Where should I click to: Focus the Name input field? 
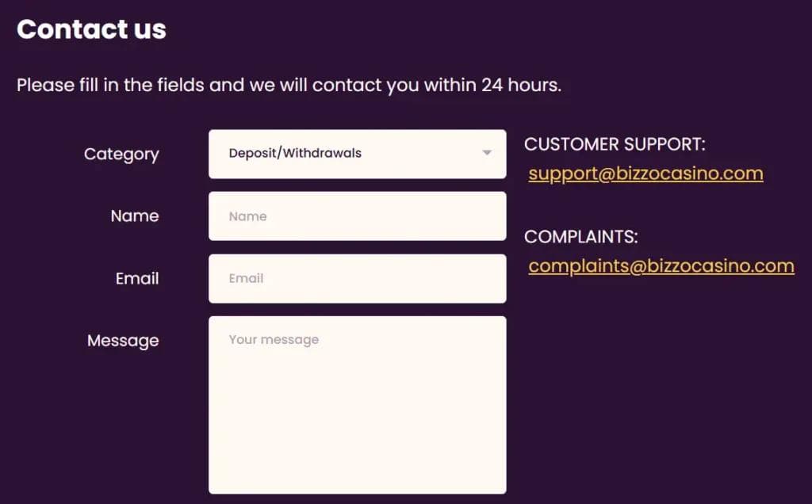[x=357, y=216]
